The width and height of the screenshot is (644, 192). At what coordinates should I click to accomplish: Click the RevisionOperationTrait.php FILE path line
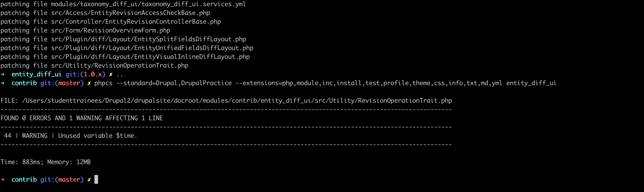(226, 101)
